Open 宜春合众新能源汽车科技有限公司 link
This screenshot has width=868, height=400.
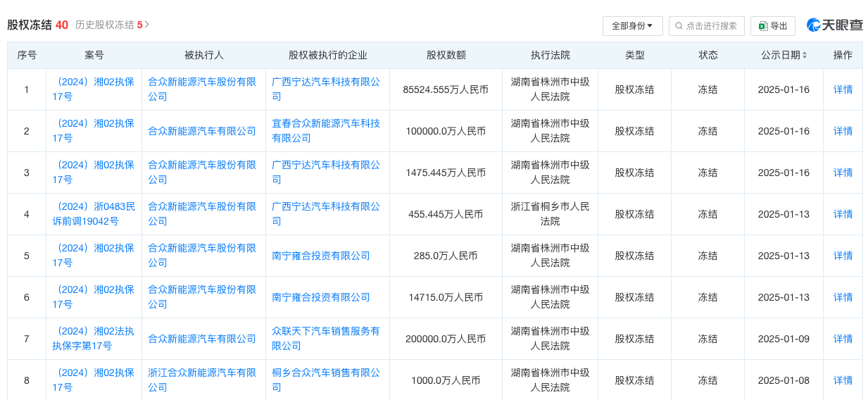(326, 130)
